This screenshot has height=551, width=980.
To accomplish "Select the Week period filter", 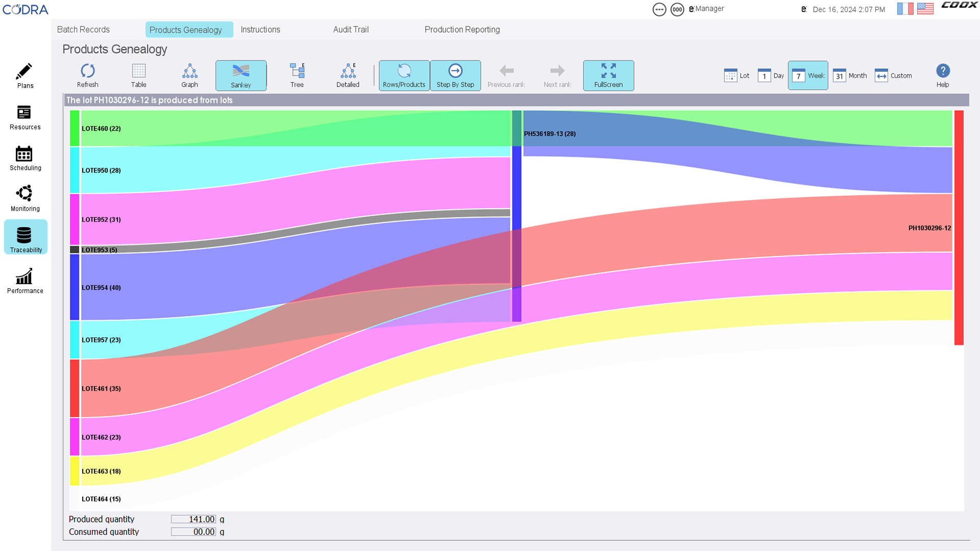I will [x=808, y=76].
